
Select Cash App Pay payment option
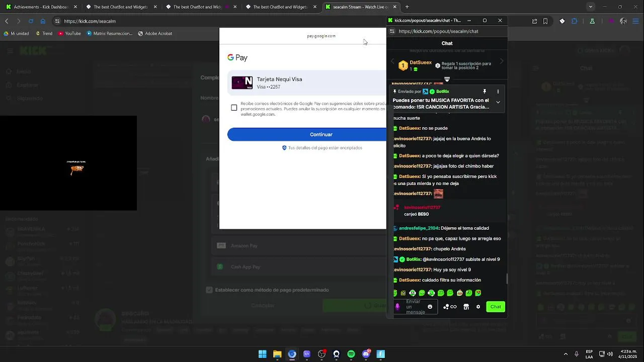click(x=299, y=267)
